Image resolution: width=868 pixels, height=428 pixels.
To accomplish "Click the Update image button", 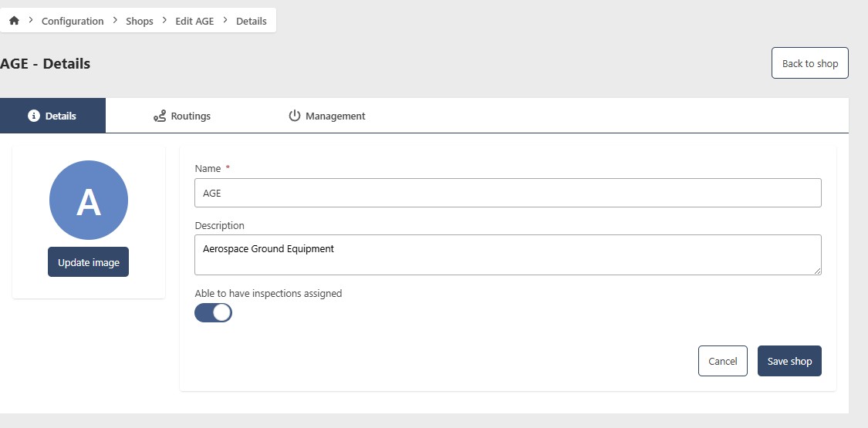I will 89,262.
